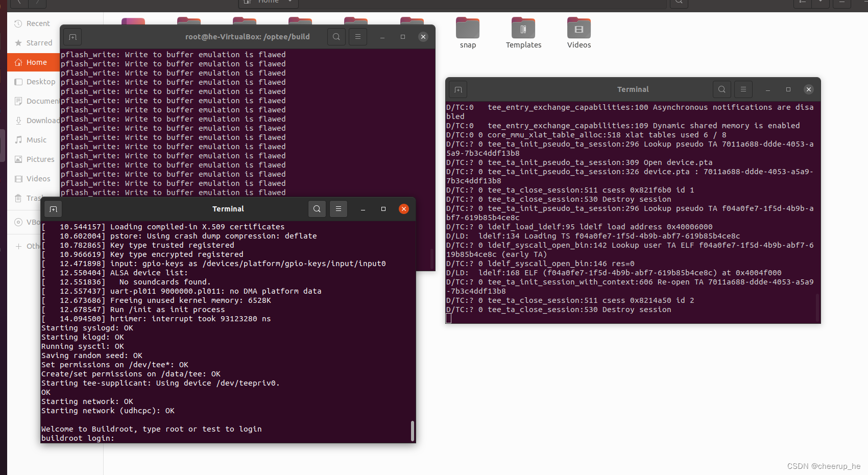This screenshot has height=475, width=868.
Task: Search in the optee/build terminal window
Action: 336,37
